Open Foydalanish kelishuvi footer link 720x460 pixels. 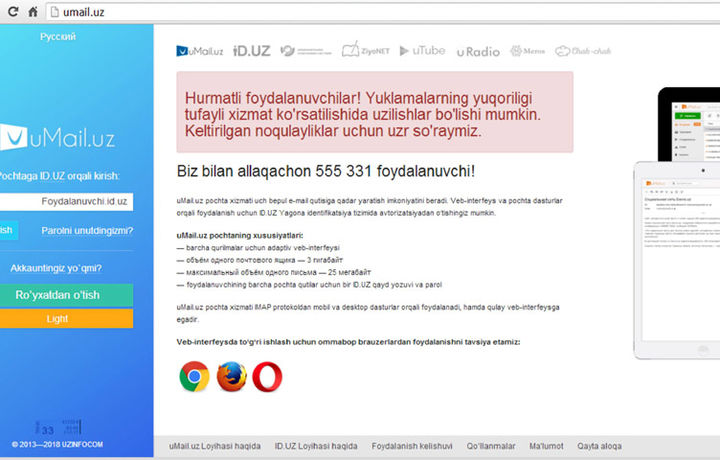click(412, 446)
